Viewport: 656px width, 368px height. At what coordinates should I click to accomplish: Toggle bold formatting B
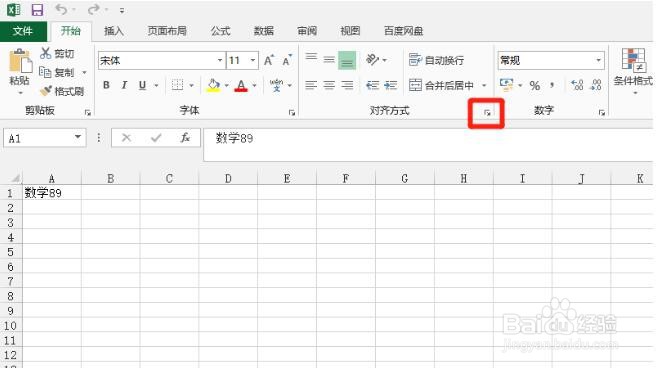click(106, 85)
